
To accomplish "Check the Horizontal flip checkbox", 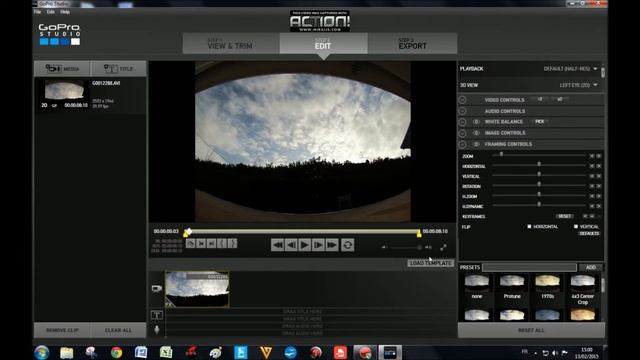I will 529,227.
